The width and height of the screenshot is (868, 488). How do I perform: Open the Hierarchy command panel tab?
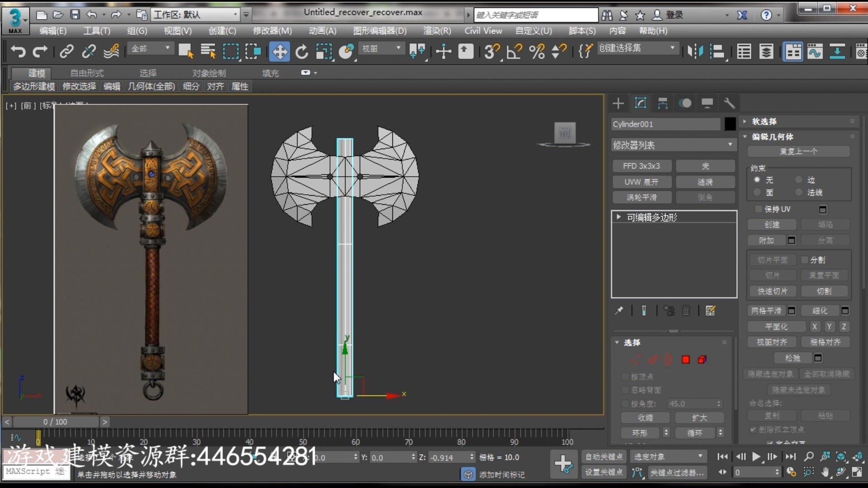coord(663,103)
